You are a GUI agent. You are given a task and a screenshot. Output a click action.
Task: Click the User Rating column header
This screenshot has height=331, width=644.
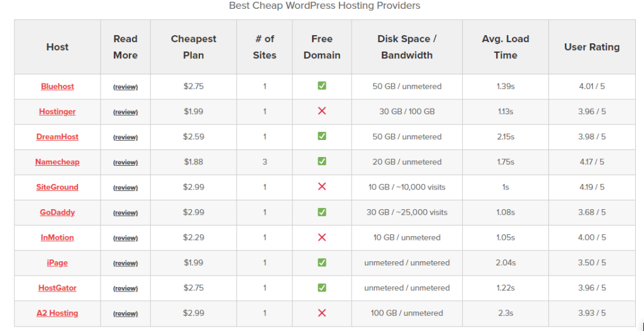point(592,46)
